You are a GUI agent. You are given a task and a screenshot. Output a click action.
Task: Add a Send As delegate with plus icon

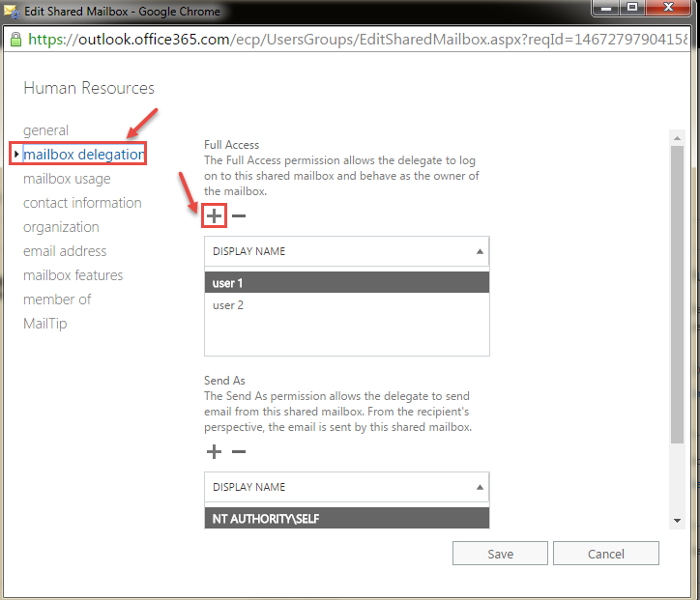click(215, 451)
